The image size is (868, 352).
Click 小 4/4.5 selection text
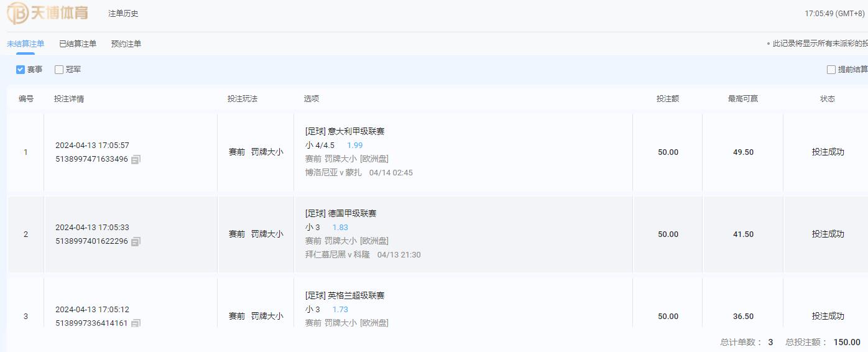[x=320, y=145]
